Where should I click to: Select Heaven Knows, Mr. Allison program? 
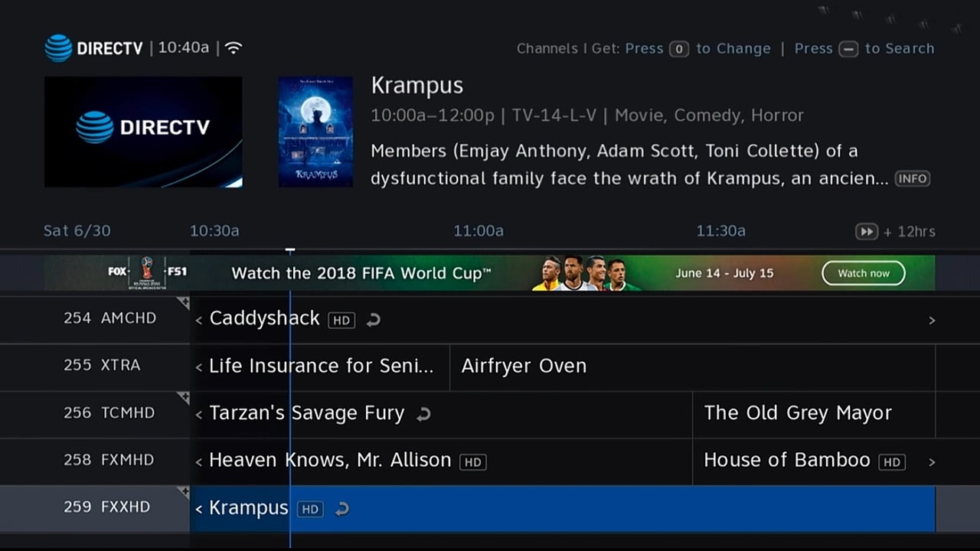pyautogui.click(x=441, y=461)
